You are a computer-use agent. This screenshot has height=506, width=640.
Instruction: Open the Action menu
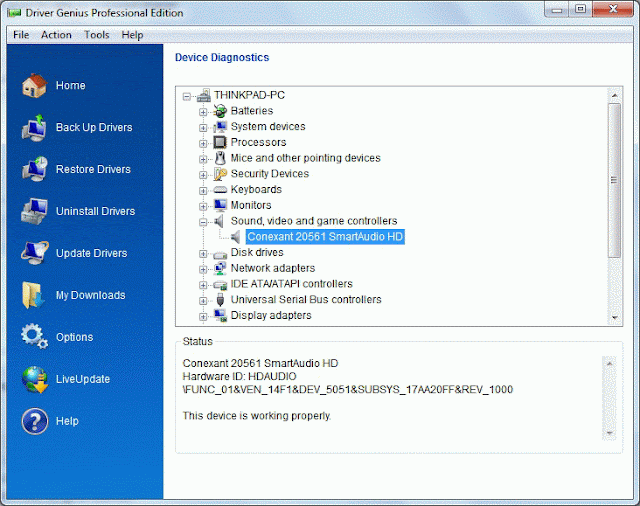click(x=56, y=35)
